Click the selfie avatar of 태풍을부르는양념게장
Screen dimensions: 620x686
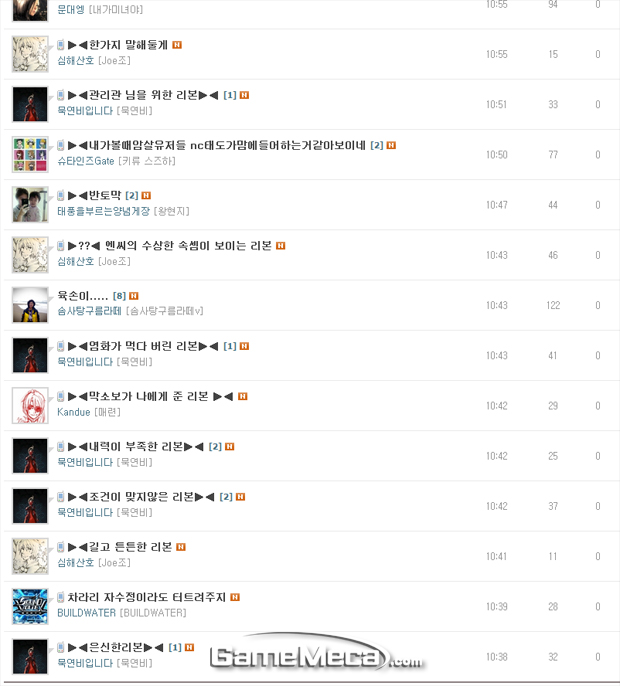(x=30, y=205)
